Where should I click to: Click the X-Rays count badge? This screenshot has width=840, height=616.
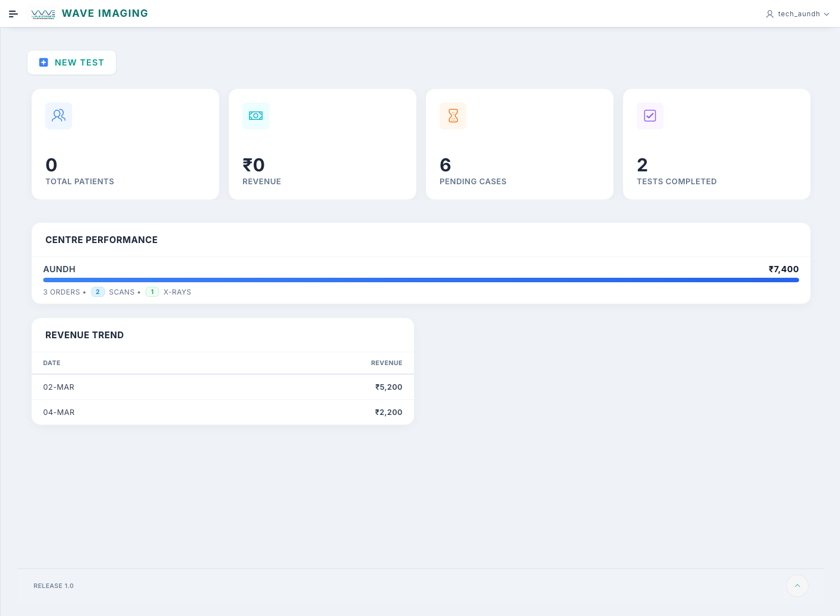(152, 292)
